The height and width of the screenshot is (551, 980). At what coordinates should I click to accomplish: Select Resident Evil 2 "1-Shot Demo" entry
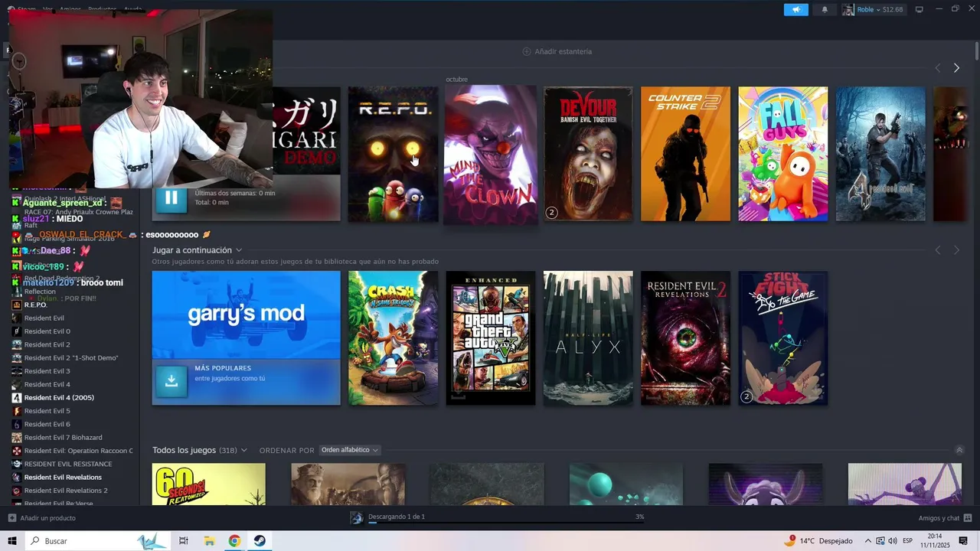(x=71, y=357)
